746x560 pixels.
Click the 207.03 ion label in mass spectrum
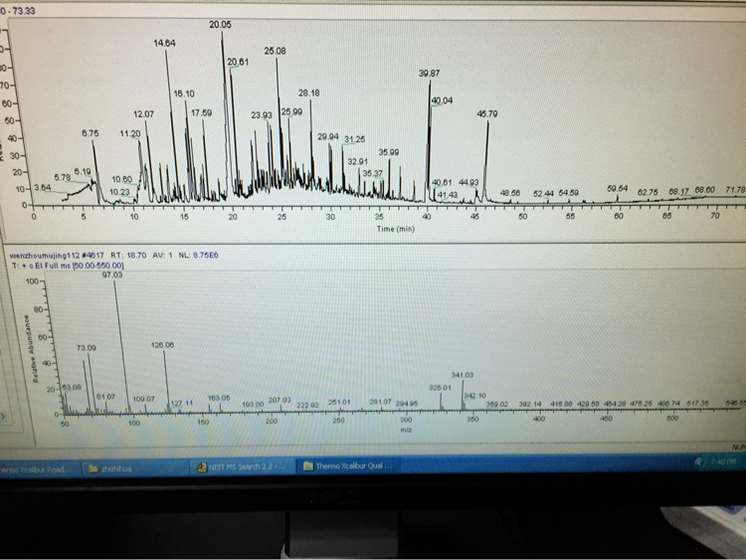(280, 400)
